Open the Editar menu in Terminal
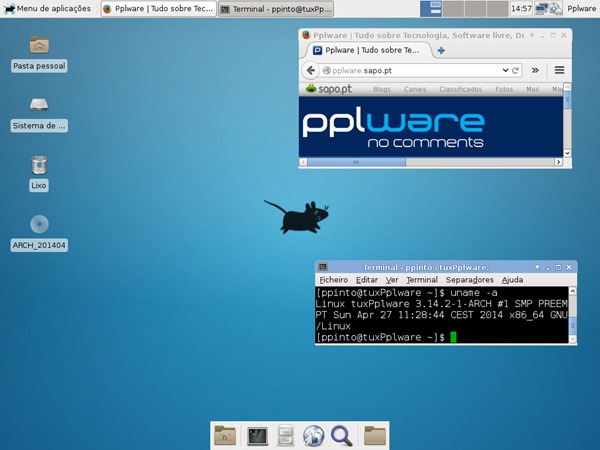 pos(367,280)
